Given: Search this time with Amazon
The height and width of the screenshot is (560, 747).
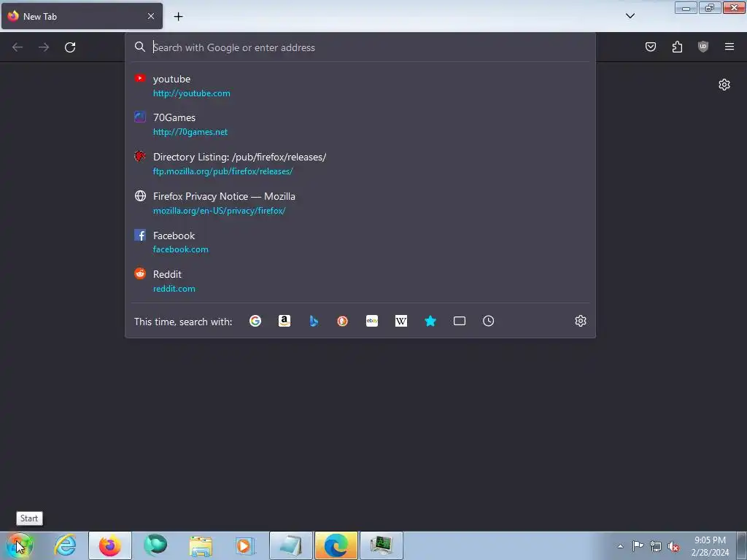Looking at the screenshot, I should (285, 321).
